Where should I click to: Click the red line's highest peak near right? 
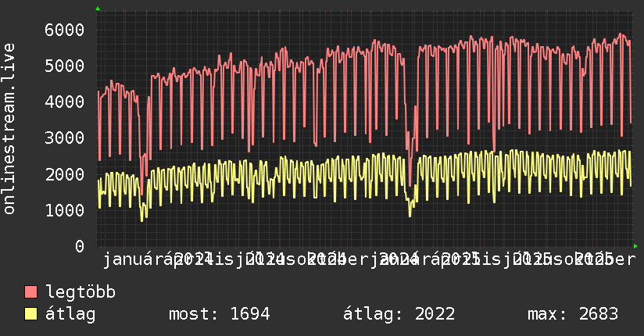coord(621,34)
